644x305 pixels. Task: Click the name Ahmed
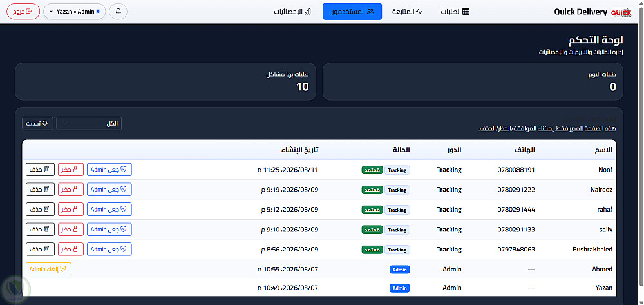(603, 270)
